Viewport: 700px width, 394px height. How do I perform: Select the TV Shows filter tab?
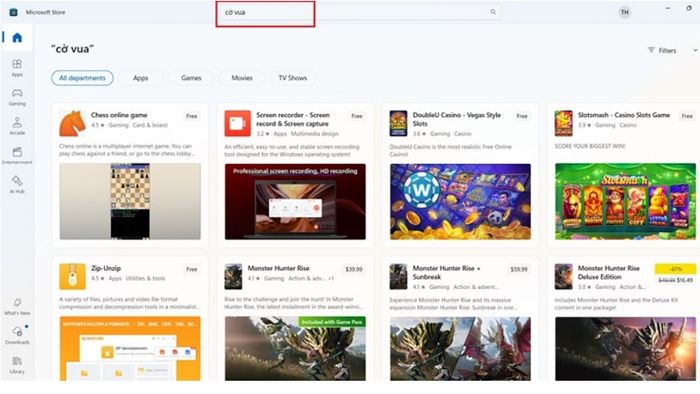pos(293,78)
